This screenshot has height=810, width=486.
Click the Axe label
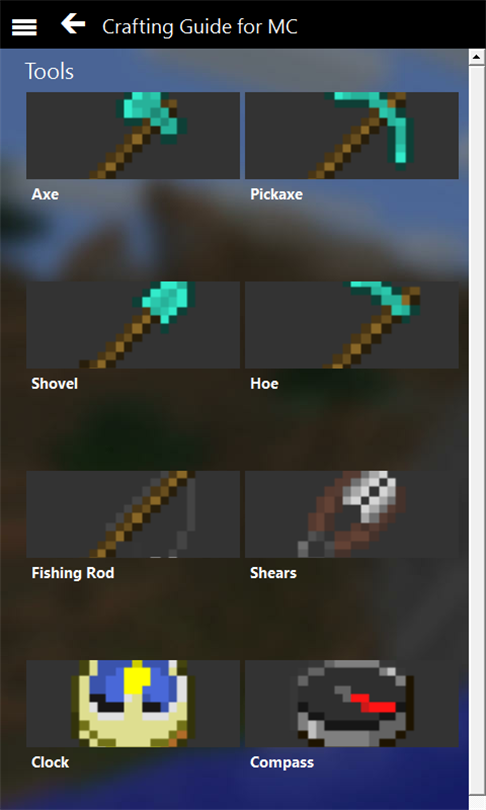45,194
